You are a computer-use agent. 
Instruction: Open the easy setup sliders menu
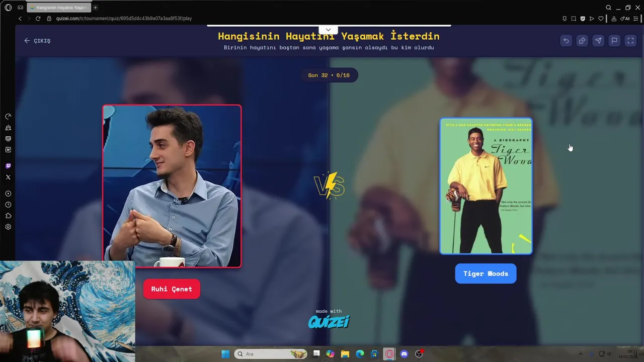(637, 19)
